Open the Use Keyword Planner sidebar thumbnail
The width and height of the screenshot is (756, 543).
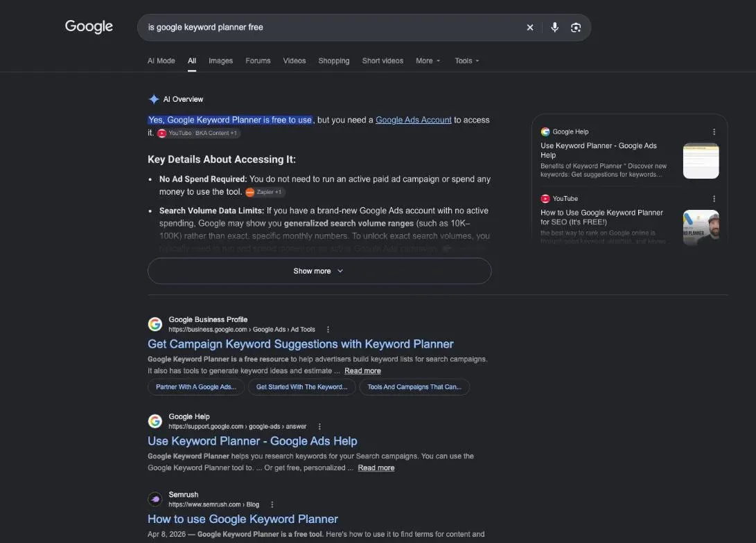701,161
